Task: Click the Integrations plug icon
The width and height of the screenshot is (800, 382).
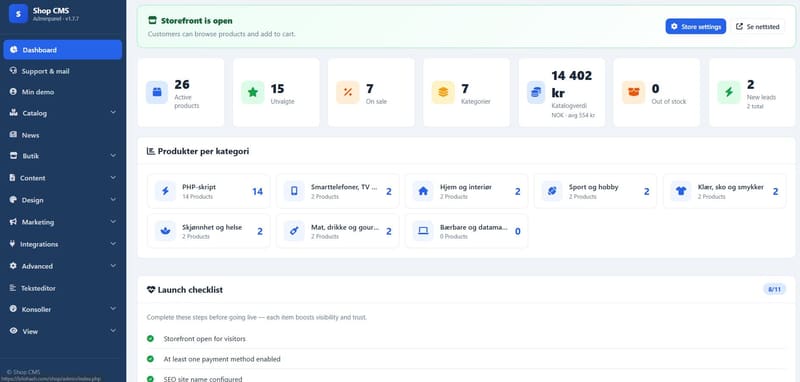Action: coord(12,244)
